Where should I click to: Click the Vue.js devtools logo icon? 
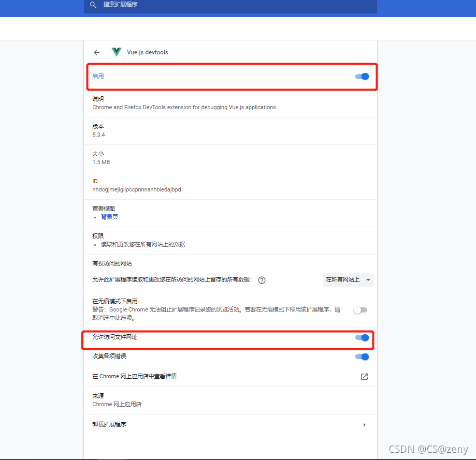pyautogui.click(x=116, y=52)
